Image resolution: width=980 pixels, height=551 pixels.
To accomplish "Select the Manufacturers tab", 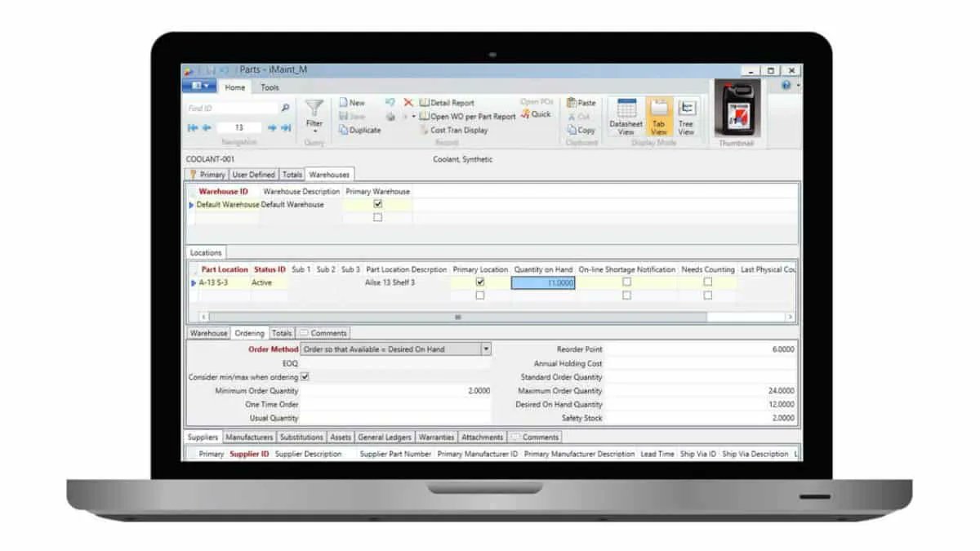I will pos(250,438).
